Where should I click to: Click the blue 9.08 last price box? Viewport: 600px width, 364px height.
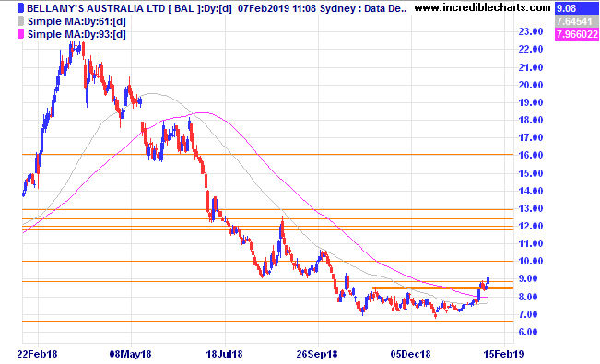[x=576, y=8]
